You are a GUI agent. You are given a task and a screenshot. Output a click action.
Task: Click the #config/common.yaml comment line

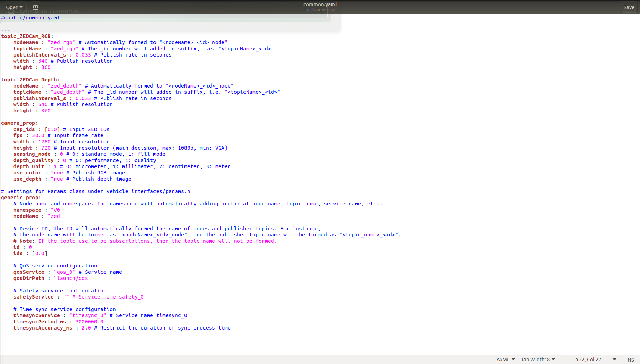(x=30, y=18)
